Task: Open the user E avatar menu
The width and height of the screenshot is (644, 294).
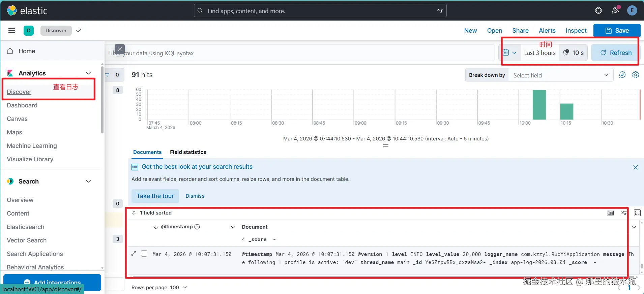Action: [632, 10]
